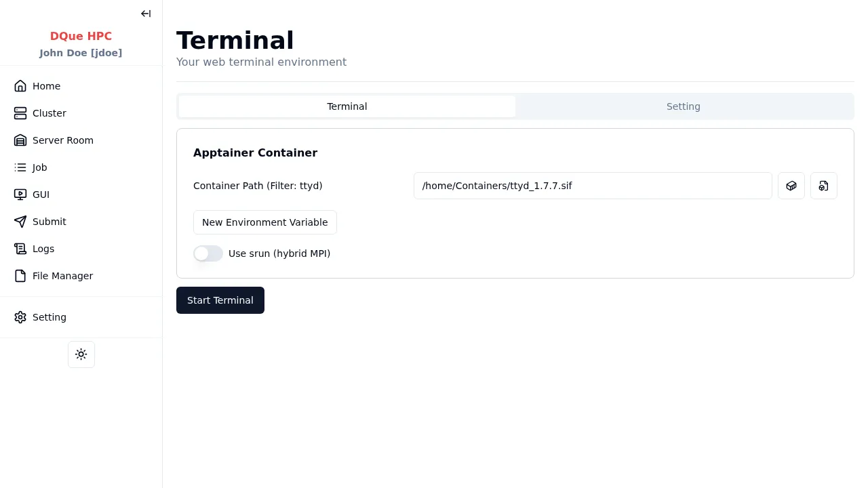Viewport: 868px width, 488px height.
Task: Switch to the Setting tab
Action: (x=683, y=106)
